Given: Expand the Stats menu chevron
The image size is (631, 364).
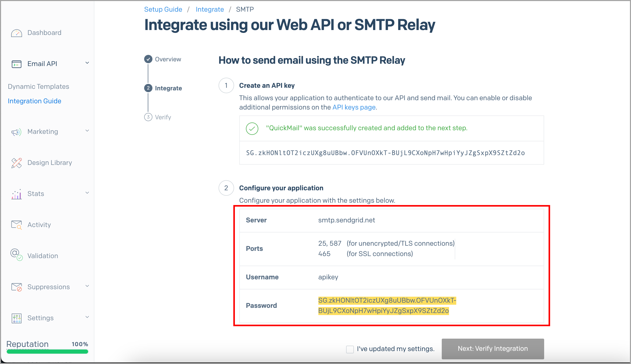Looking at the screenshot, I should coord(87,193).
